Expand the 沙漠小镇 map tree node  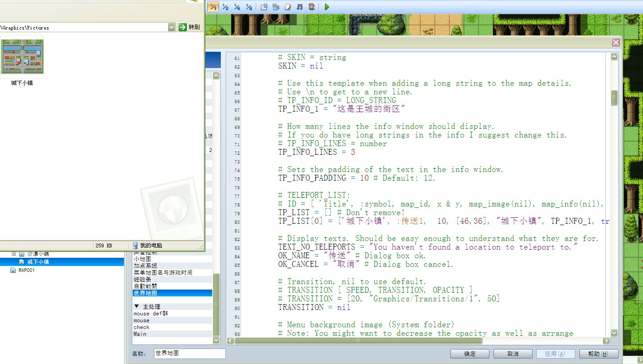[x=14, y=254]
